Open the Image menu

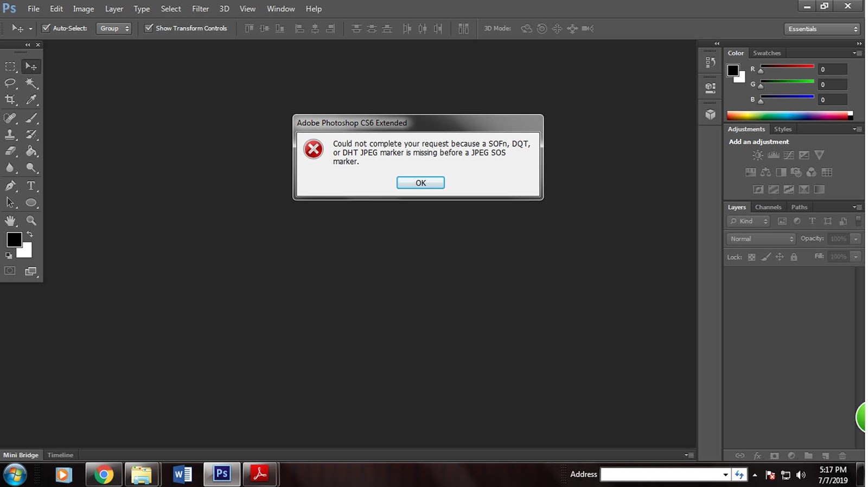pyautogui.click(x=84, y=9)
